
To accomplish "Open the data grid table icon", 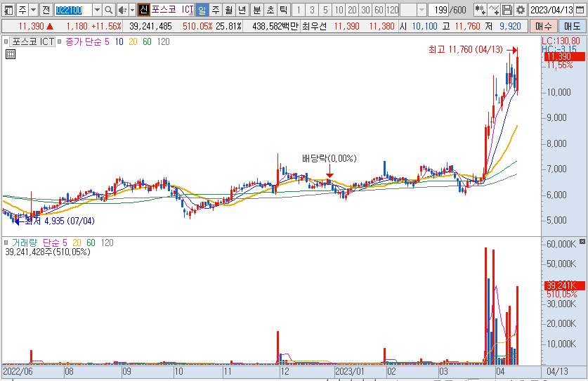I will pyautogui.click(x=11, y=54).
